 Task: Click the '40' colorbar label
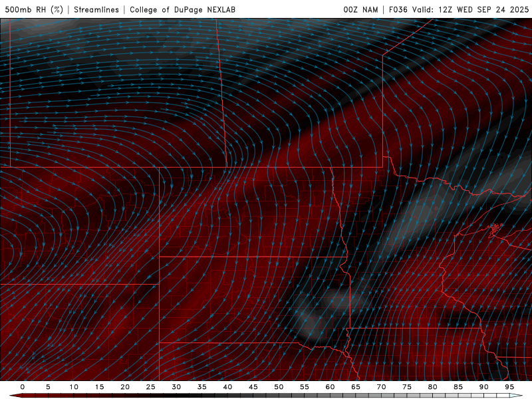pos(227,387)
